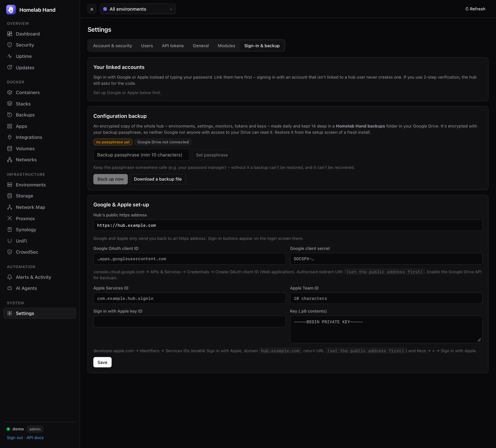Image resolution: width=496 pixels, height=448 pixels.
Task: Select the Sign-in & backup tab
Action: pyautogui.click(x=262, y=45)
